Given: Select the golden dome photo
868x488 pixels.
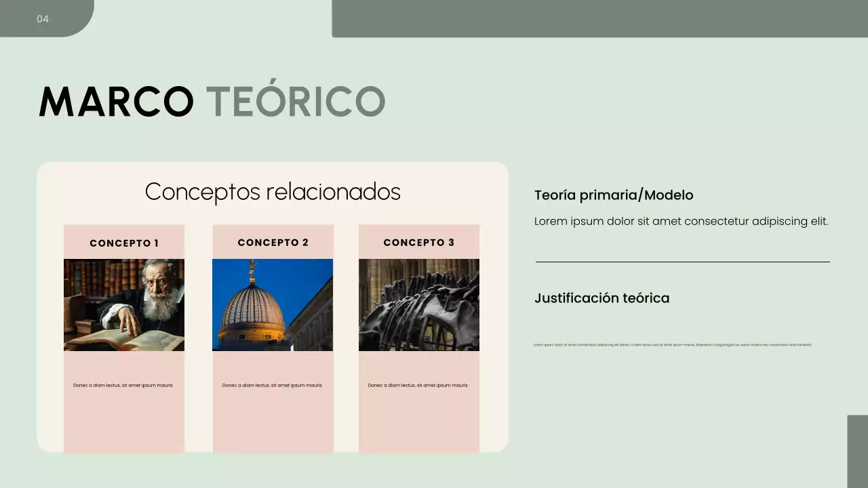Looking at the screenshot, I should (273, 305).
